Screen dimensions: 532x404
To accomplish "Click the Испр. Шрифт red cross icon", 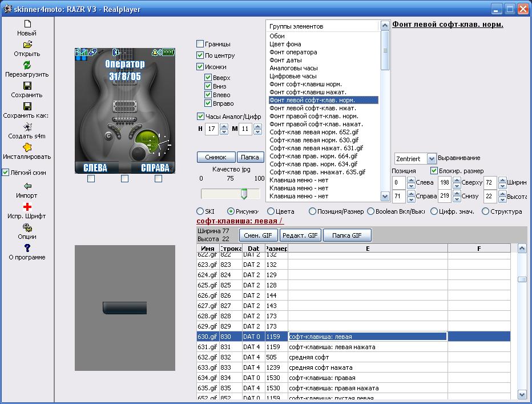I will pos(27,207).
